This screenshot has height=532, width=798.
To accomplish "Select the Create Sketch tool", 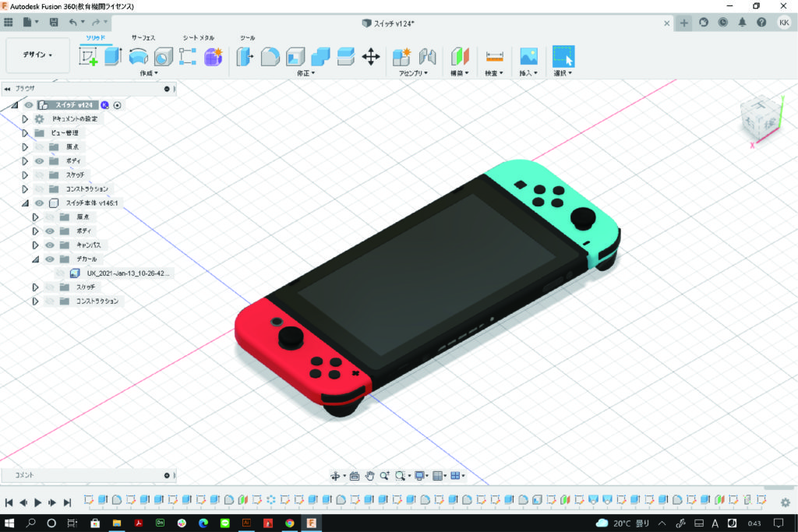I will [x=88, y=56].
